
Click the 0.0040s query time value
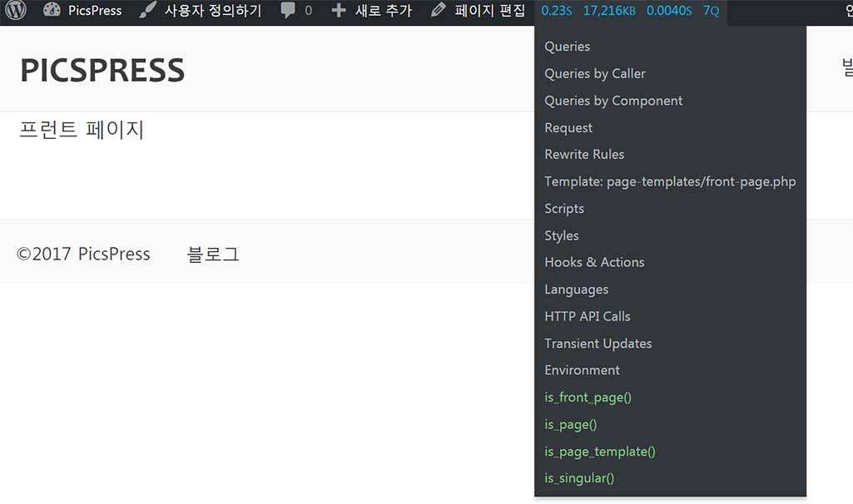[669, 10]
